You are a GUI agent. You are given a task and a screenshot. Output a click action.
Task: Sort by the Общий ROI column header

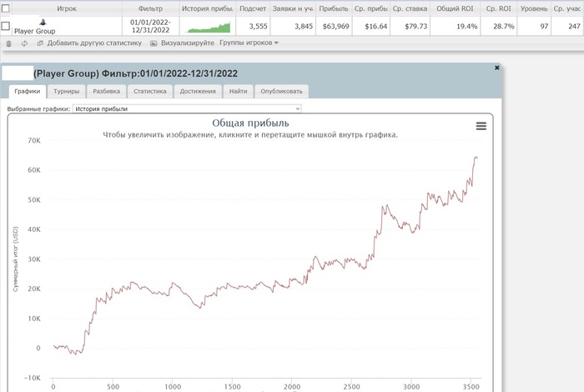click(x=455, y=8)
